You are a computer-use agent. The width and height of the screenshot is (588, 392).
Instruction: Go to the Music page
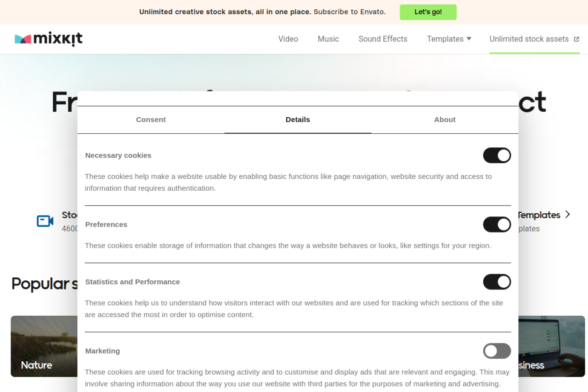pos(328,39)
